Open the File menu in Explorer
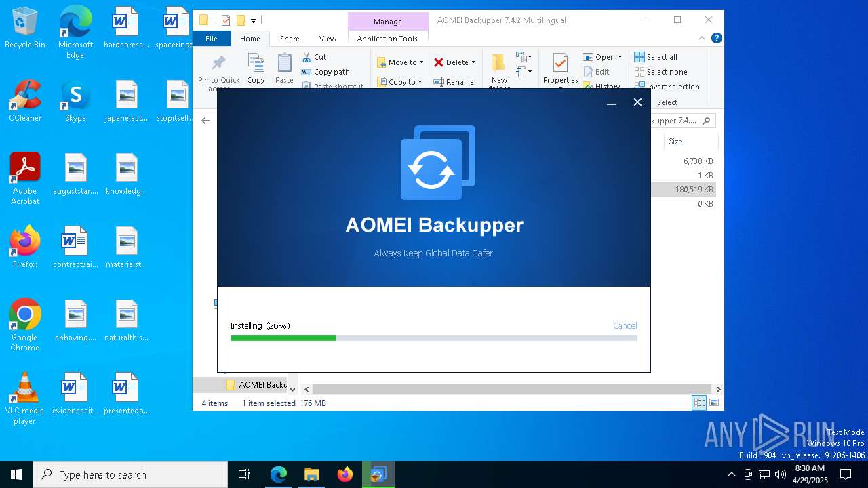This screenshot has height=488, width=868. click(212, 39)
